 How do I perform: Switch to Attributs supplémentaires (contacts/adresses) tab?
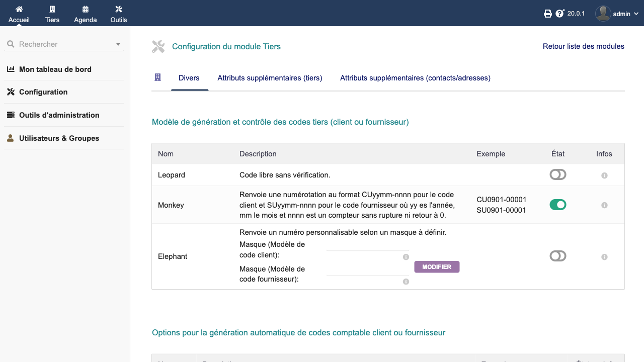point(415,78)
